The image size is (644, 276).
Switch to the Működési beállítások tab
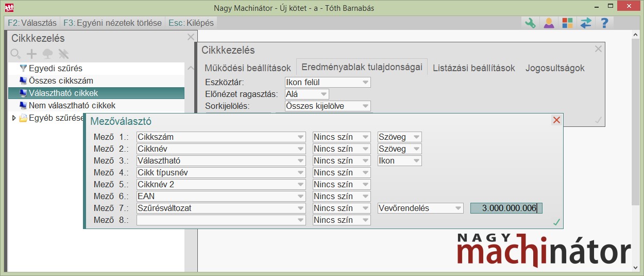tap(248, 68)
